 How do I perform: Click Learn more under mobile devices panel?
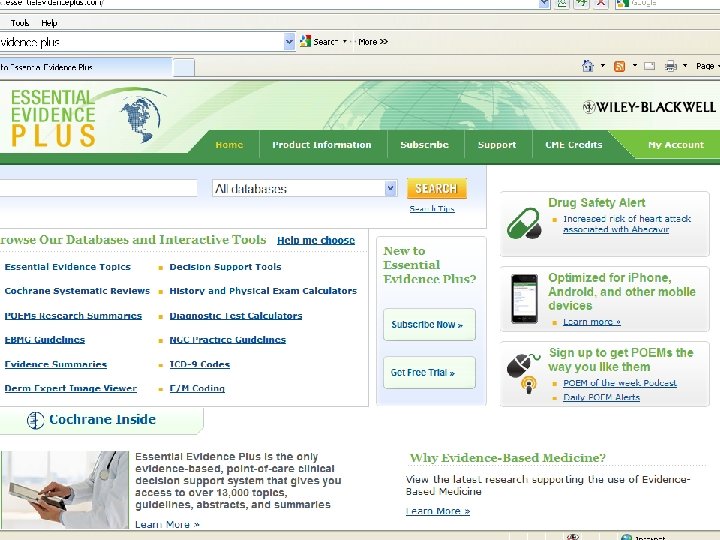pyautogui.click(x=592, y=322)
